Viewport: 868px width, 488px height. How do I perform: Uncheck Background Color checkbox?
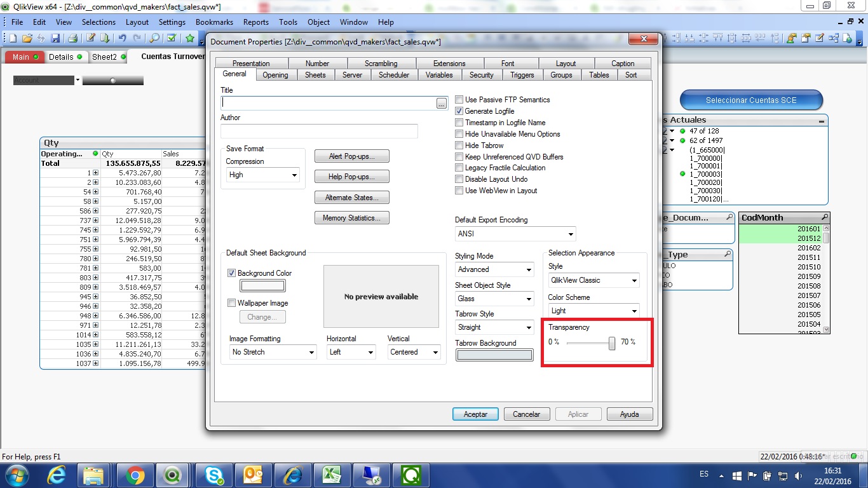click(232, 273)
